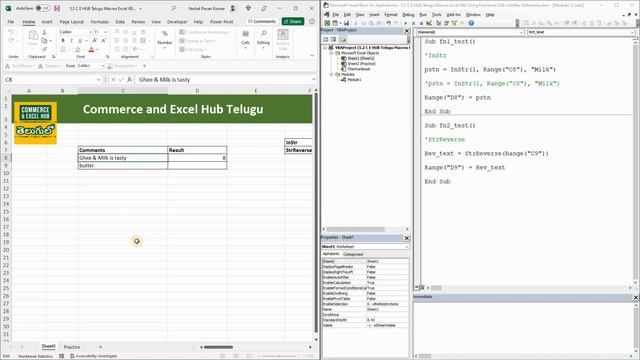Click Accessibility Investigate in status bar
This screenshot has height=360, width=640.
93,356
